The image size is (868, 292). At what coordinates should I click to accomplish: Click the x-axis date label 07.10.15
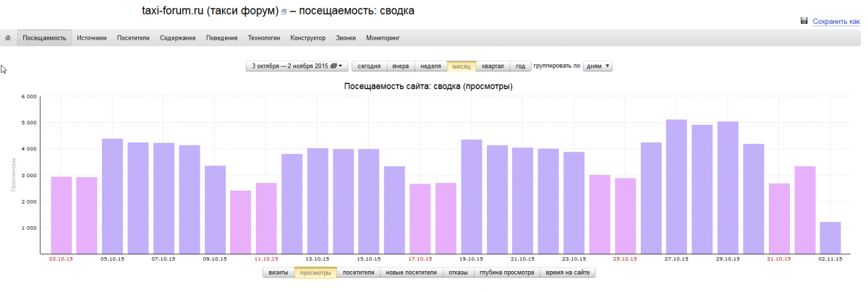(163, 259)
